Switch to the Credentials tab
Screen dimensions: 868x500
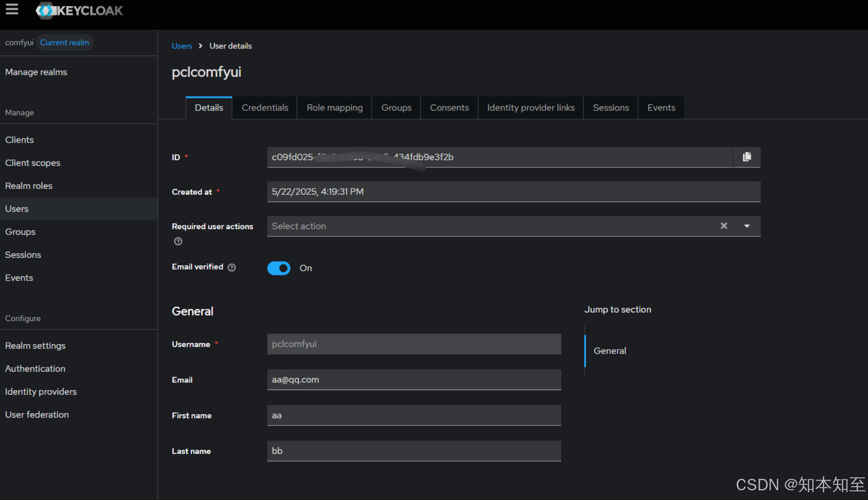tap(265, 108)
